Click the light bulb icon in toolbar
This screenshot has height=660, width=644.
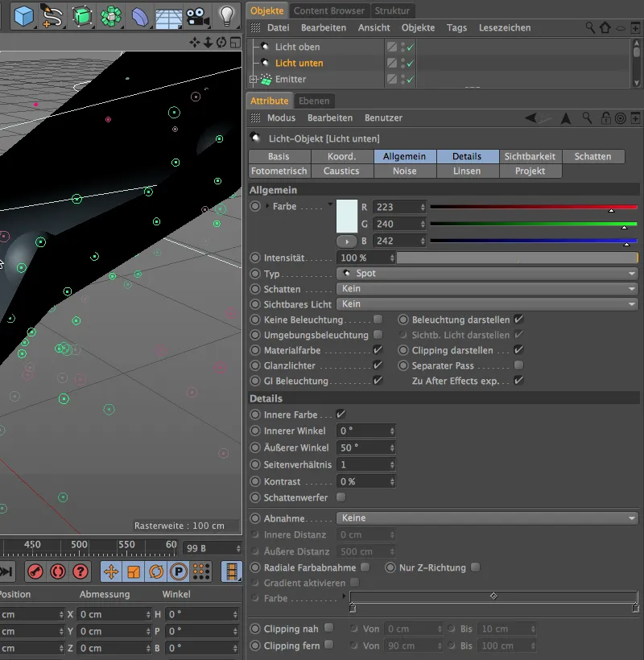227,15
